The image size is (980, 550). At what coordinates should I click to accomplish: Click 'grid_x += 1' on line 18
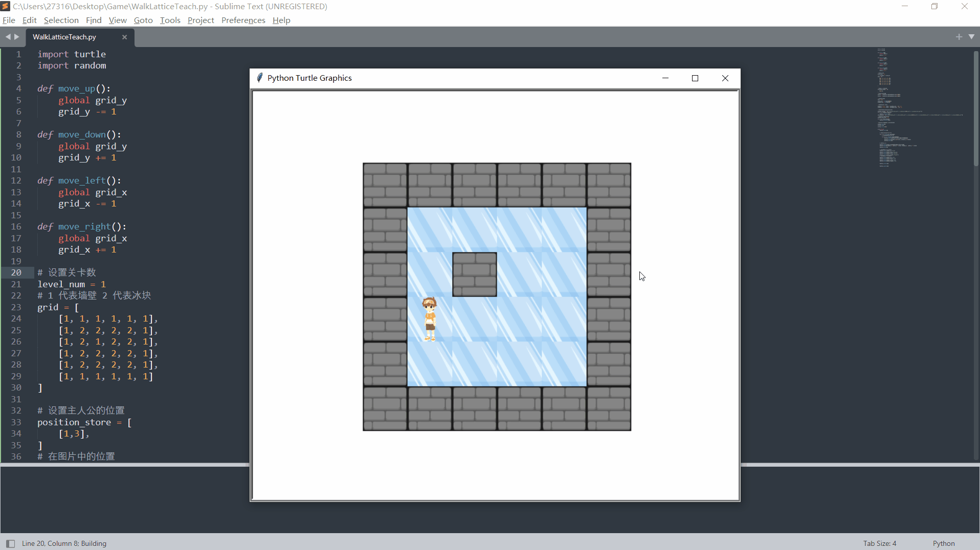[87, 249]
